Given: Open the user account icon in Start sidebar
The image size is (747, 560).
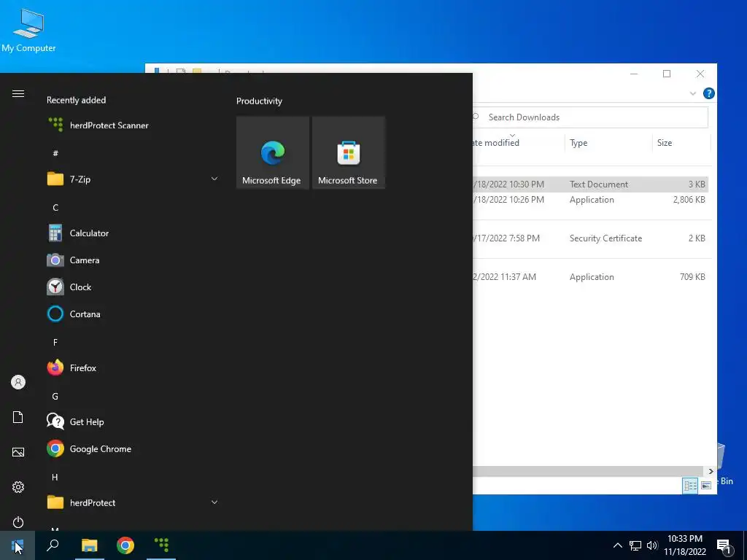Looking at the screenshot, I should (x=18, y=382).
